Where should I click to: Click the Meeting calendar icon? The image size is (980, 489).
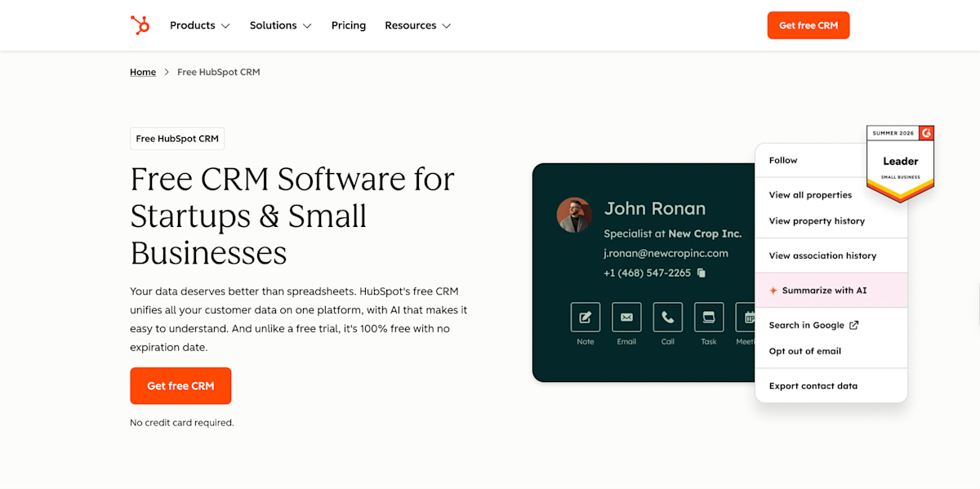click(746, 317)
